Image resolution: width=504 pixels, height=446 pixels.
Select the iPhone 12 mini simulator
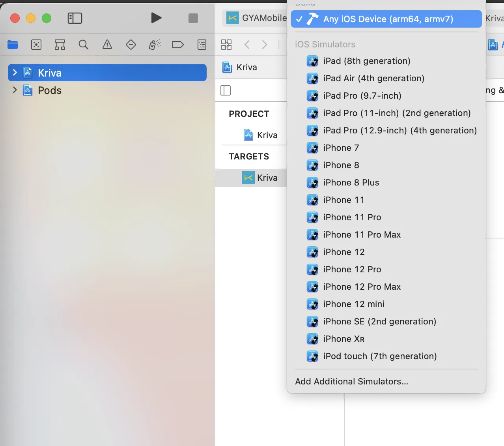[x=386, y=304]
